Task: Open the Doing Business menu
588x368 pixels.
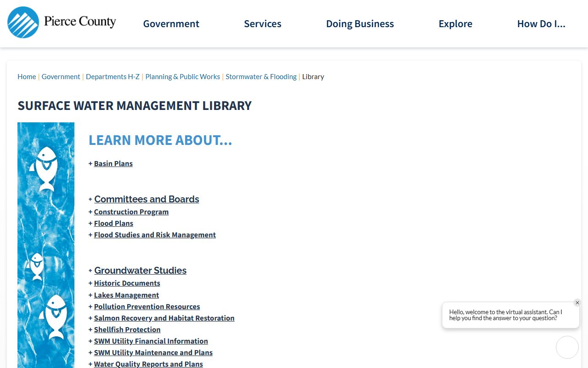Action: point(360,24)
